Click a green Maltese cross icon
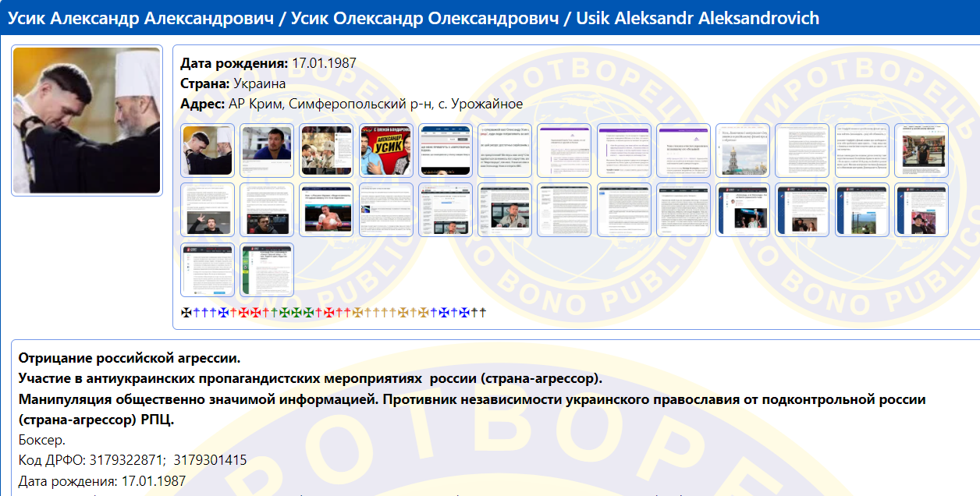The image size is (980, 496). click(284, 310)
